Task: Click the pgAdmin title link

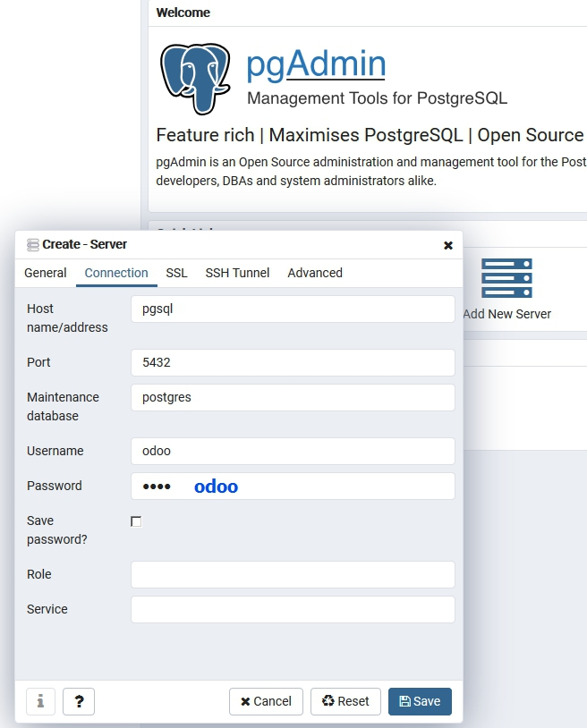Action: tap(316, 63)
